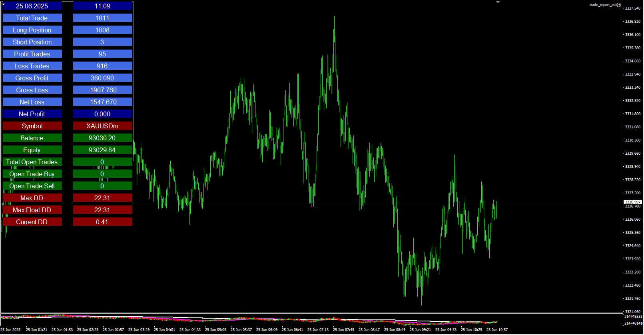The height and width of the screenshot is (335, 644).
Task: Click the 11:09 time cell
Action: [102, 6]
